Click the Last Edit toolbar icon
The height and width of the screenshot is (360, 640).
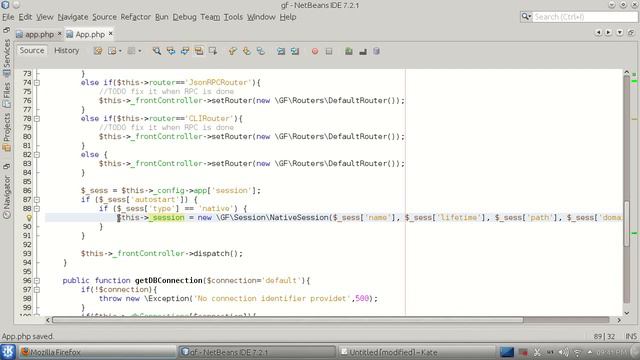click(98, 51)
